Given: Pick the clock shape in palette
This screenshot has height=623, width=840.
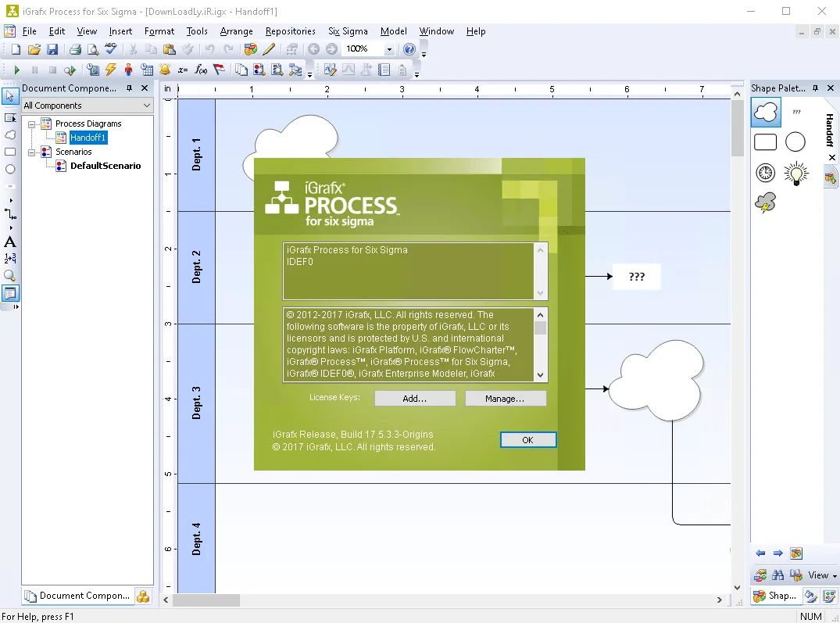Looking at the screenshot, I should (x=766, y=173).
